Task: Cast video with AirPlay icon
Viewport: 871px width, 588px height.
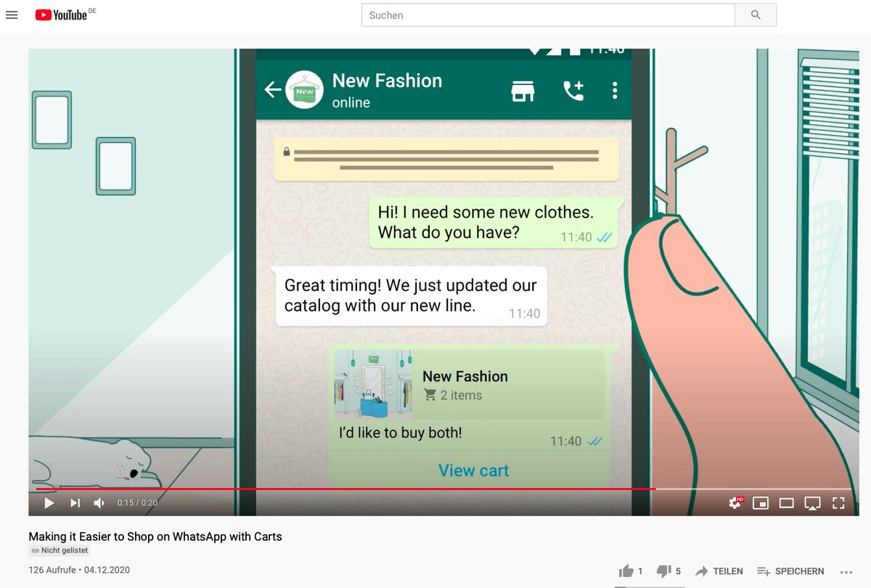Action: click(813, 502)
